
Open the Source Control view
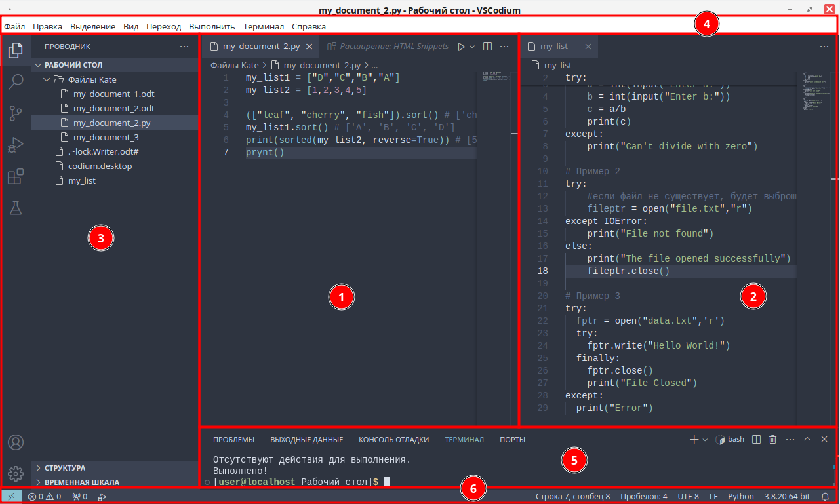pos(16,113)
